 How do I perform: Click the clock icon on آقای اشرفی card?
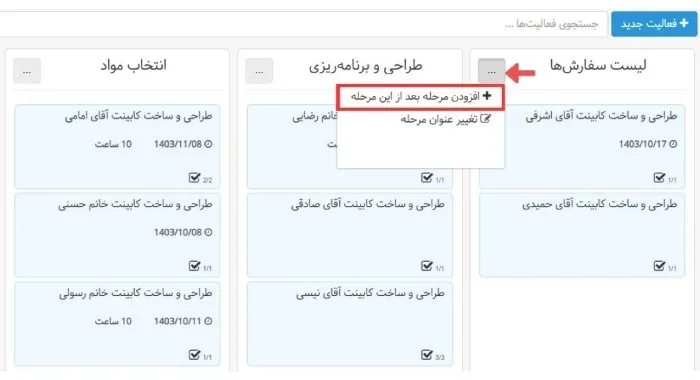click(x=673, y=144)
